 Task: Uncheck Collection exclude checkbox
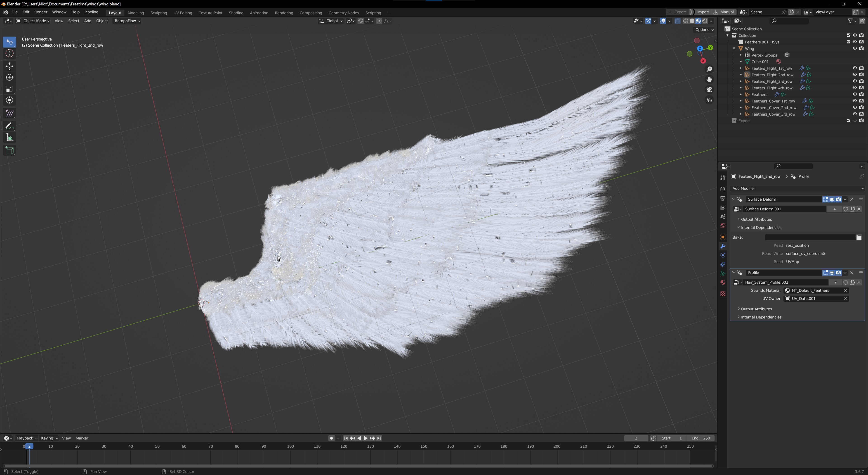pos(848,35)
